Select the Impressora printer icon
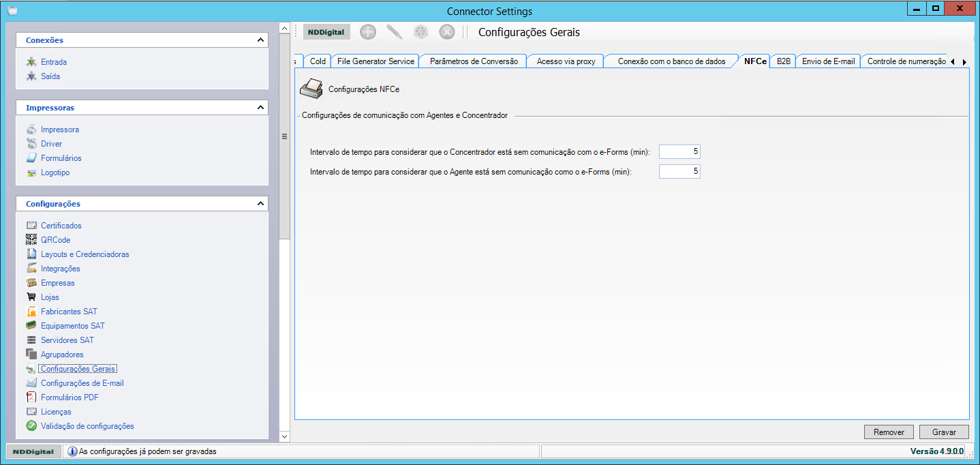The width and height of the screenshot is (980, 465). pyautogui.click(x=31, y=130)
